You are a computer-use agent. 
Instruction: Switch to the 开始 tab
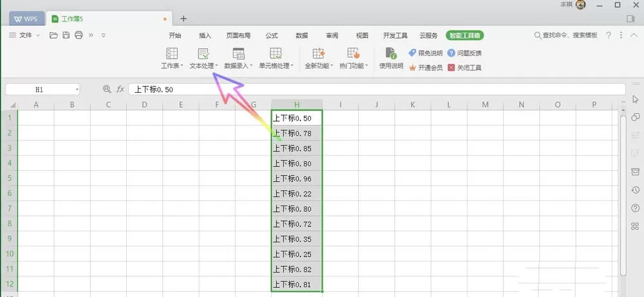175,35
